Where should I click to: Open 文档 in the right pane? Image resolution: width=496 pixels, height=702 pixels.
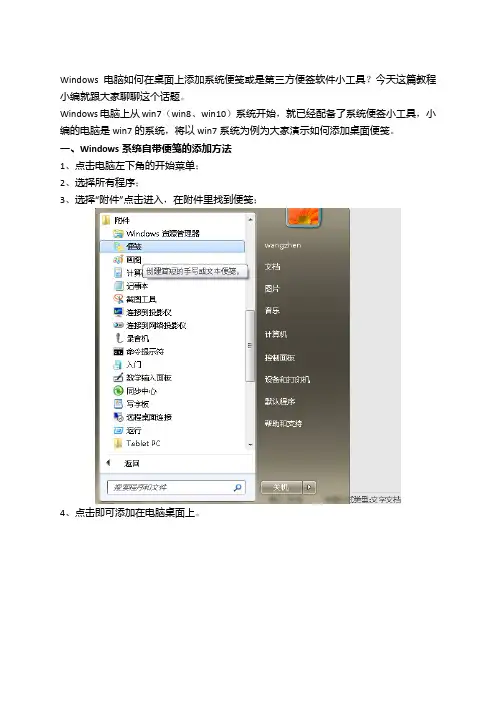272,267
